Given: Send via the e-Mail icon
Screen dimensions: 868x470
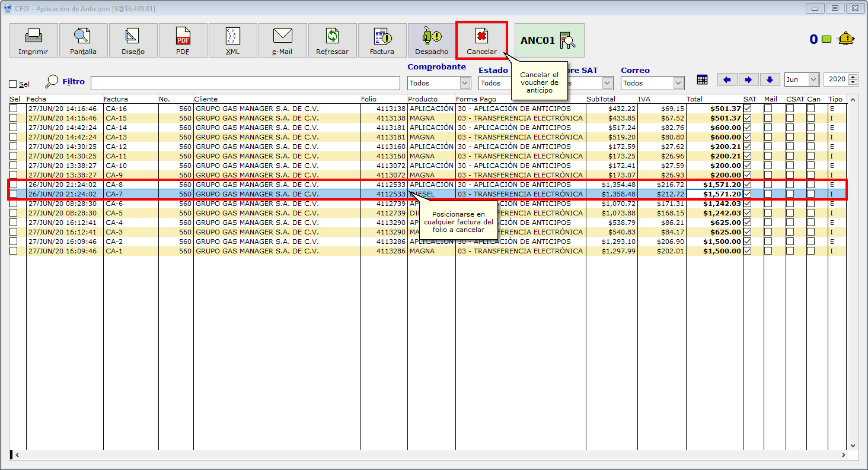Looking at the screenshot, I should click(x=282, y=36).
